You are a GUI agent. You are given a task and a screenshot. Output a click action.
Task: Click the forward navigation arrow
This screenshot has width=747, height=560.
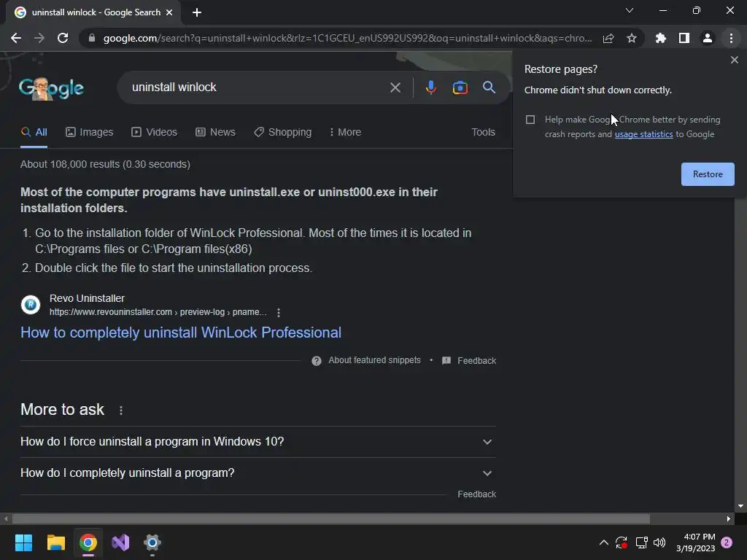pyautogui.click(x=39, y=38)
